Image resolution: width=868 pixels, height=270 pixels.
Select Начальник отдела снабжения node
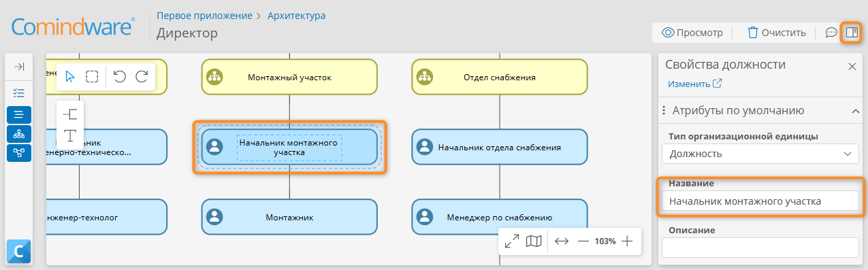click(499, 147)
